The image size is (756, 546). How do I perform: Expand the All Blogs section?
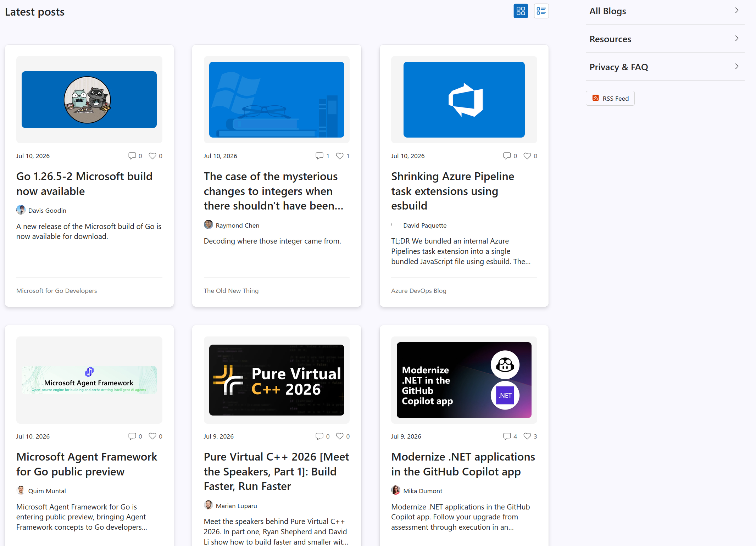click(x=665, y=11)
